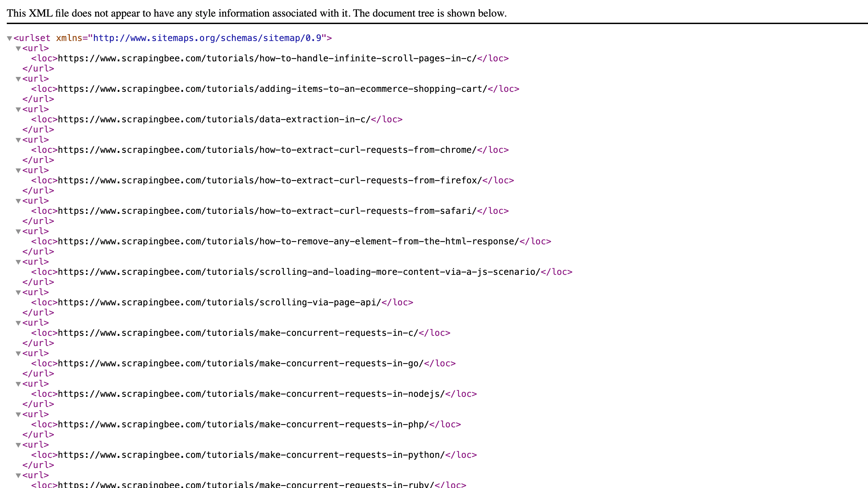Click the how-to-handle-infinite-scroll-pages-in-c loc URL
The image size is (868, 488).
268,58
